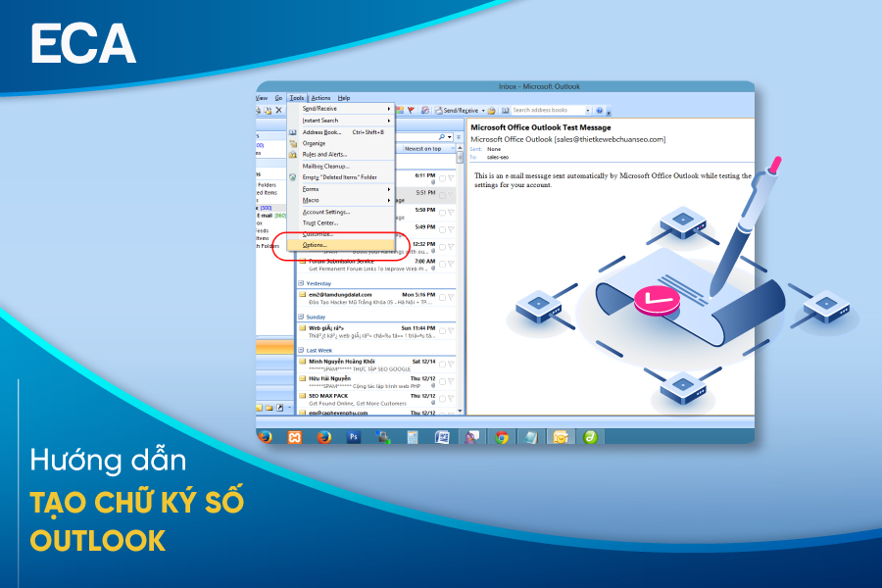Flag the 5:50 PM message for follow up

coord(451,213)
